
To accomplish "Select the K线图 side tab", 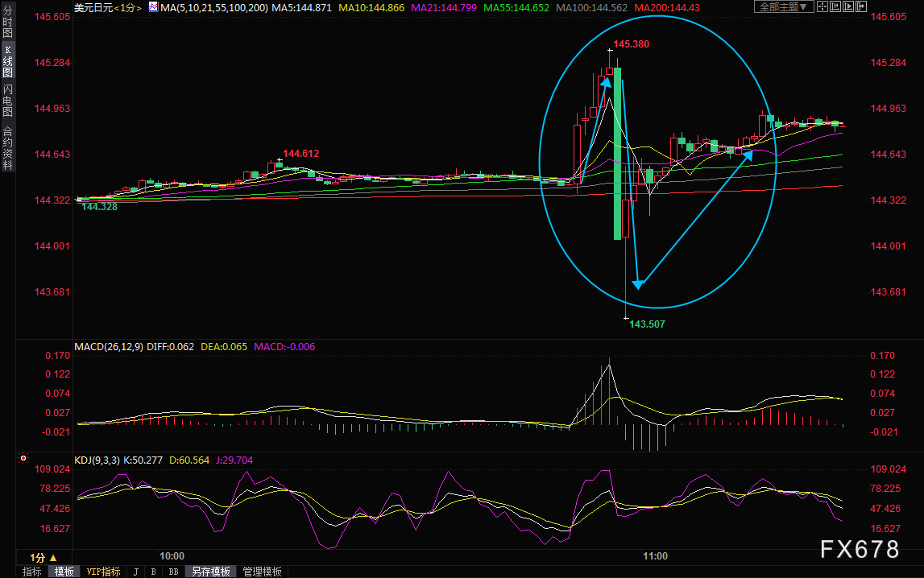I will pyautogui.click(x=8, y=60).
